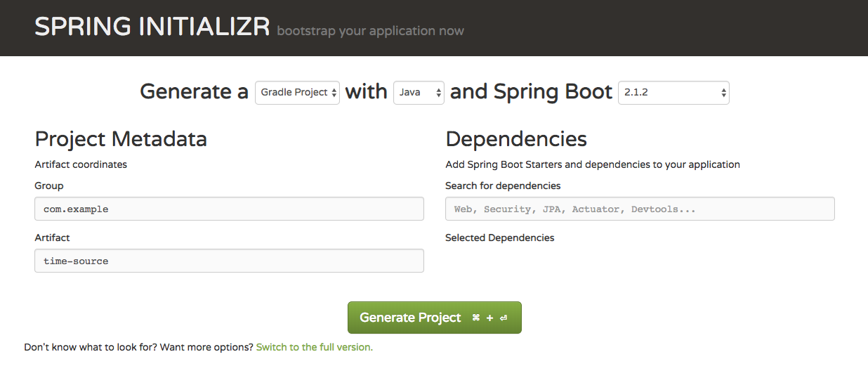Click the Add Spring Boot Starters description text

(593, 164)
